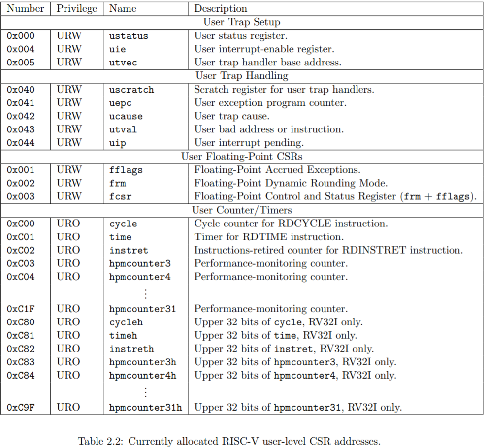This screenshot has height=448, width=487.
Task: Select the 'User Trap Setup' section heading
Action: tap(242, 22)
